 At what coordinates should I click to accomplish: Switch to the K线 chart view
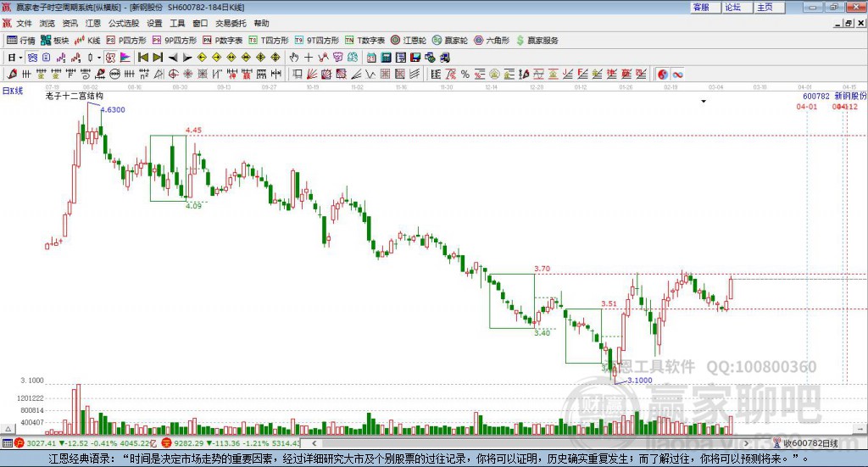[x=87, y=41]
